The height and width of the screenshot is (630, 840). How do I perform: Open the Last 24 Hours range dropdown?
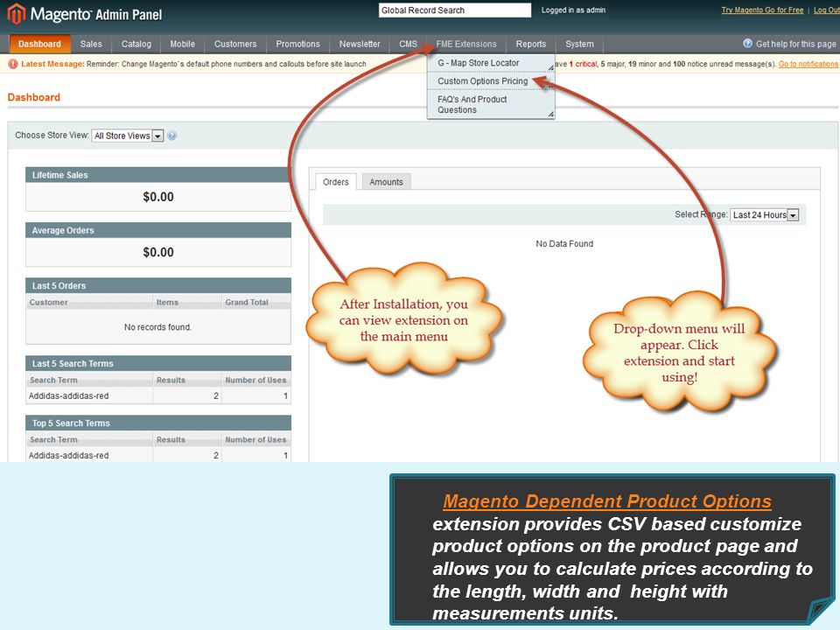765,215
